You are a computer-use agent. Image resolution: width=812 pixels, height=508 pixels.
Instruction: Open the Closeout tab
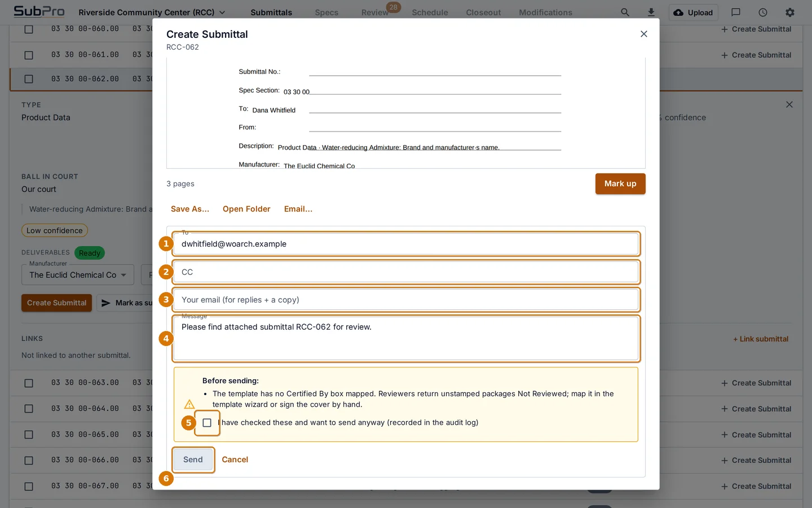pos(483,12)
